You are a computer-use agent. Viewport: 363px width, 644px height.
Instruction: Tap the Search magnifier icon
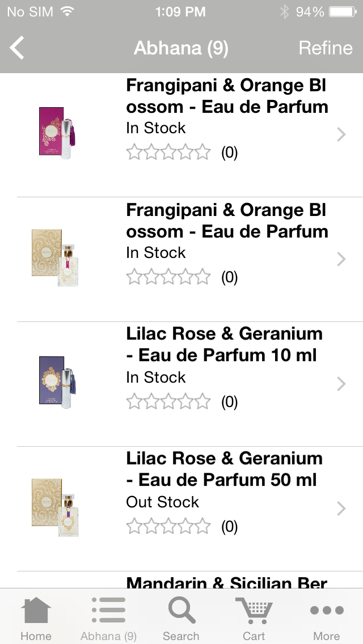(181, 612)
